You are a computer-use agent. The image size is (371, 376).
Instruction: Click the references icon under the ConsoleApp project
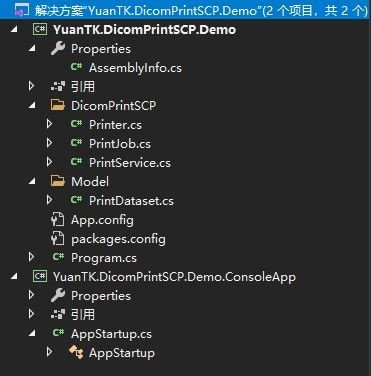pos(58,314)
